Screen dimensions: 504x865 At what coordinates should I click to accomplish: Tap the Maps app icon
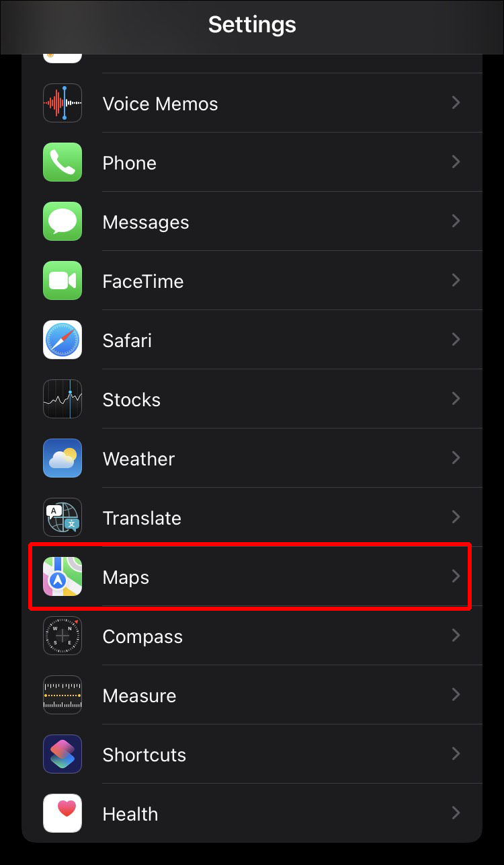pos(62,576)
